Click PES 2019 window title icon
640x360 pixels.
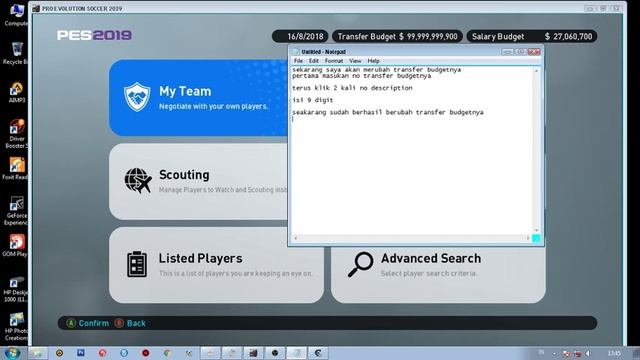pyautogui.click(x=36, y=8)
